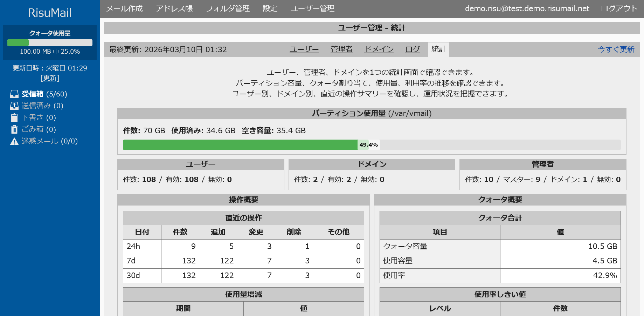Click the sidebar [更新] refresh link
The height and width of the screenshot is (316, 644).
(50, 78)
